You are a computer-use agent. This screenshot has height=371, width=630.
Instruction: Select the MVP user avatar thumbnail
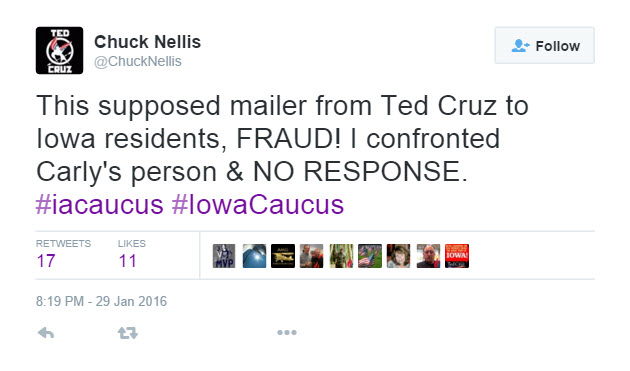(x=224, y=256)
